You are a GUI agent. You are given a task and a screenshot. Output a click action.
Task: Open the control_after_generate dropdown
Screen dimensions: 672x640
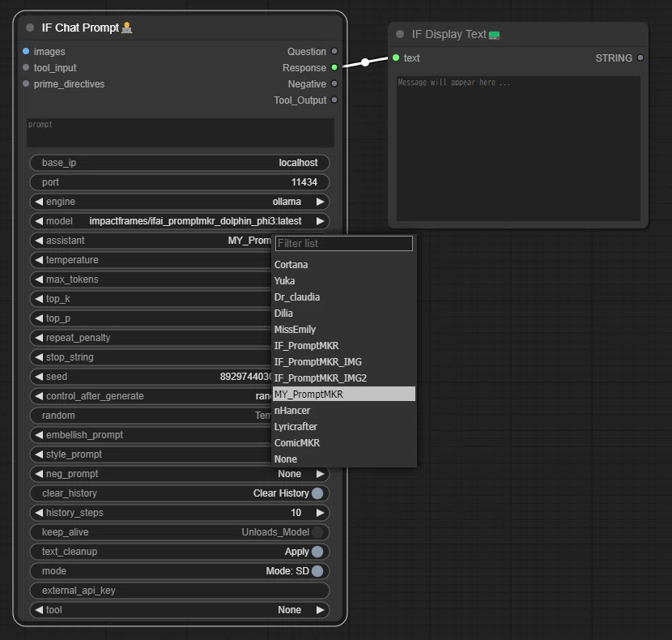coord(150,396)
